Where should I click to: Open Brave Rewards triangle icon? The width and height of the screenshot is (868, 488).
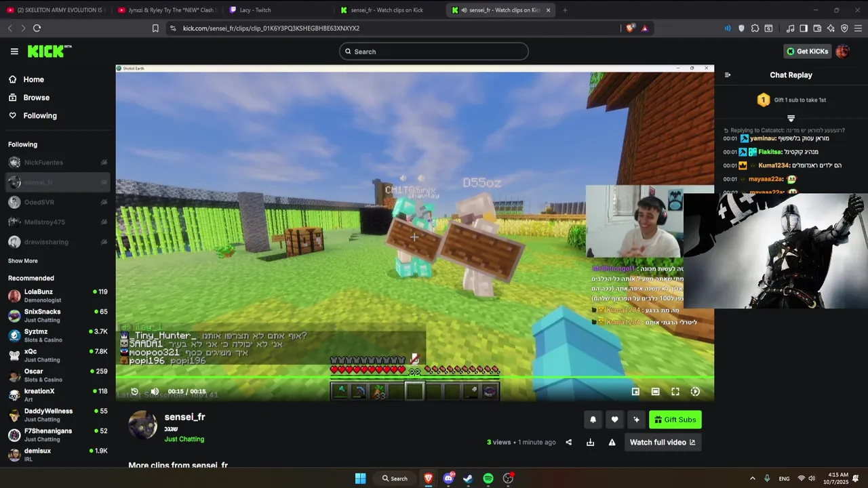645,28
